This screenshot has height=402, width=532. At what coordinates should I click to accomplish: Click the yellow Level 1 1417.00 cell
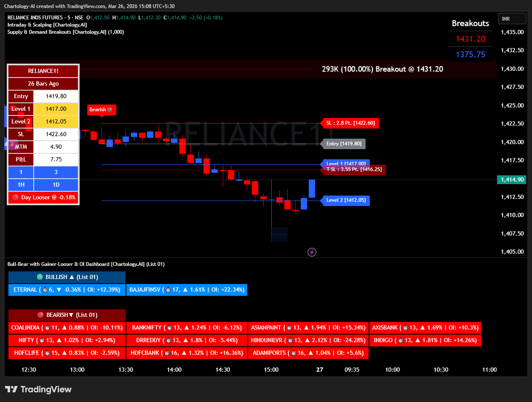pyautogui.click(x=56, y=109)
